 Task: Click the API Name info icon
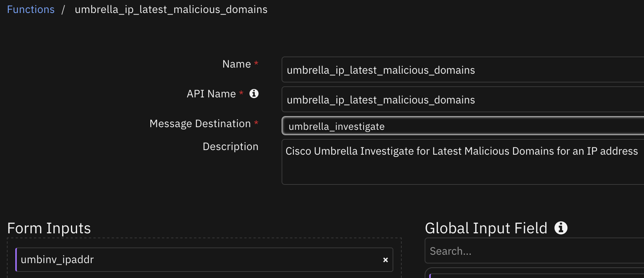(x=254, y=94)
